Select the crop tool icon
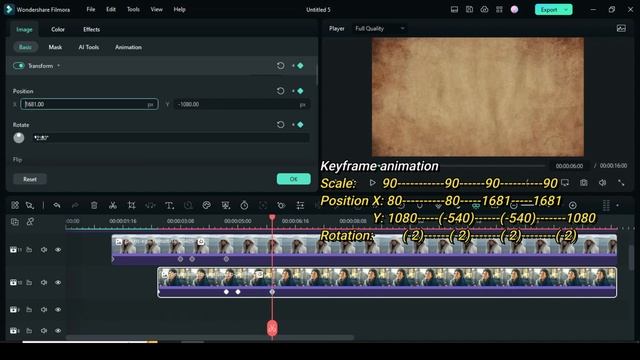Screen dimensions: 640x360 131,205
